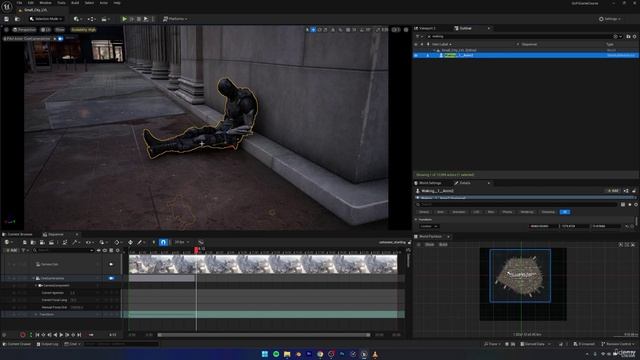The image size is (640, 360).
Task: Open the Cinematics clapperboard toolbar menu
Action: tap(105, 19)
